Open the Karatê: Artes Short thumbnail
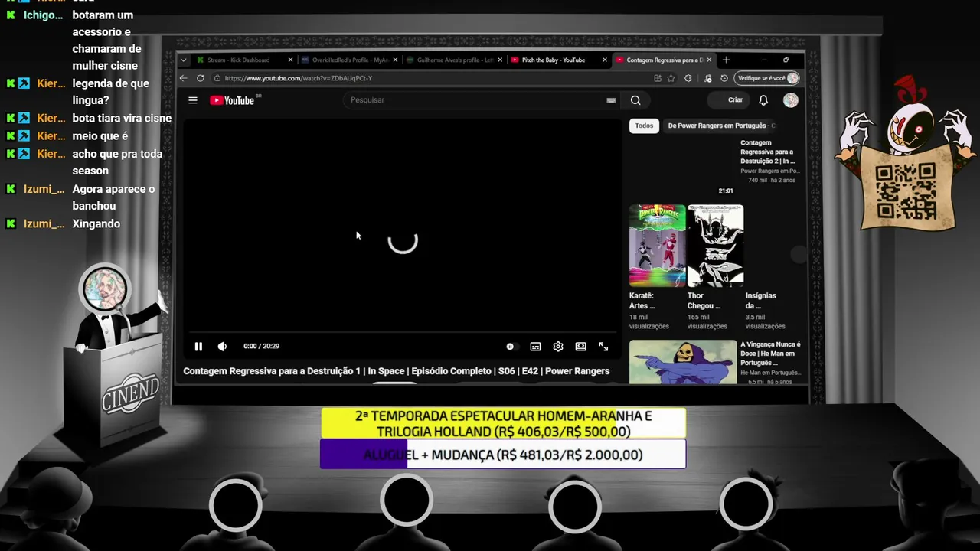Screen dimensions: 980x551 coord(658,246)
